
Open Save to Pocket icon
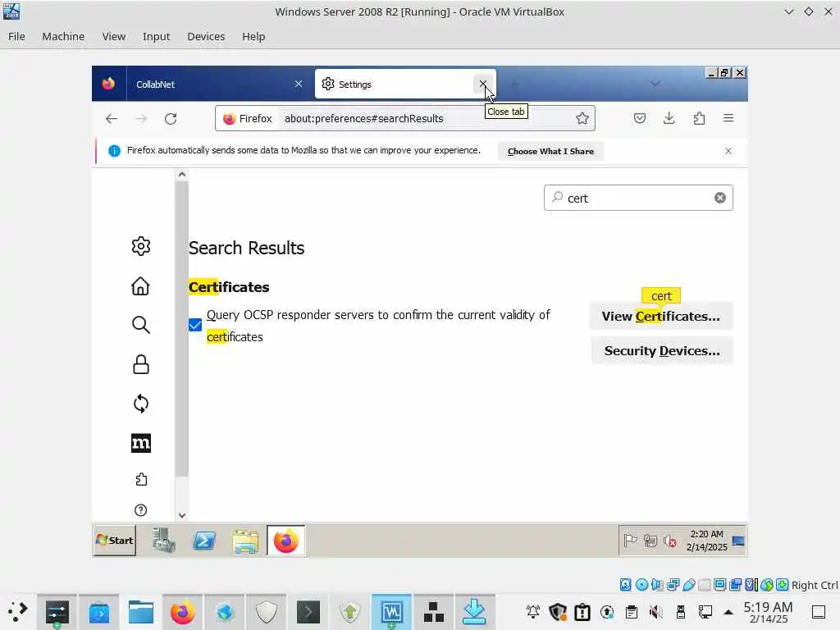(640, 118)
